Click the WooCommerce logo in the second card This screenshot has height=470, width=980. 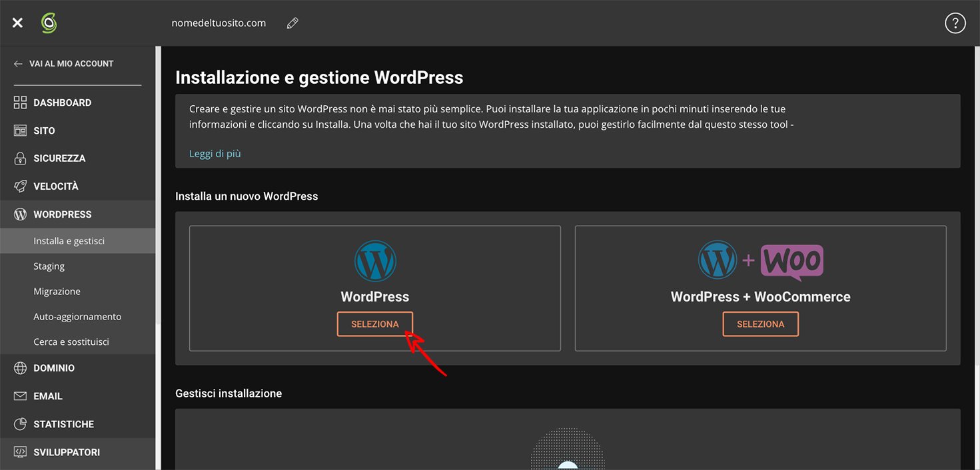click(x=792, y=262)
